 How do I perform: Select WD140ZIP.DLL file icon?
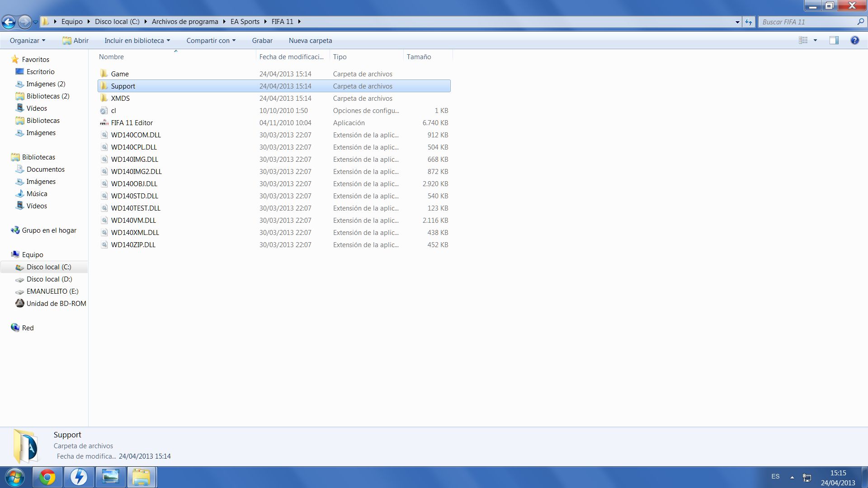pyautogui.click(x=104, y=244)
